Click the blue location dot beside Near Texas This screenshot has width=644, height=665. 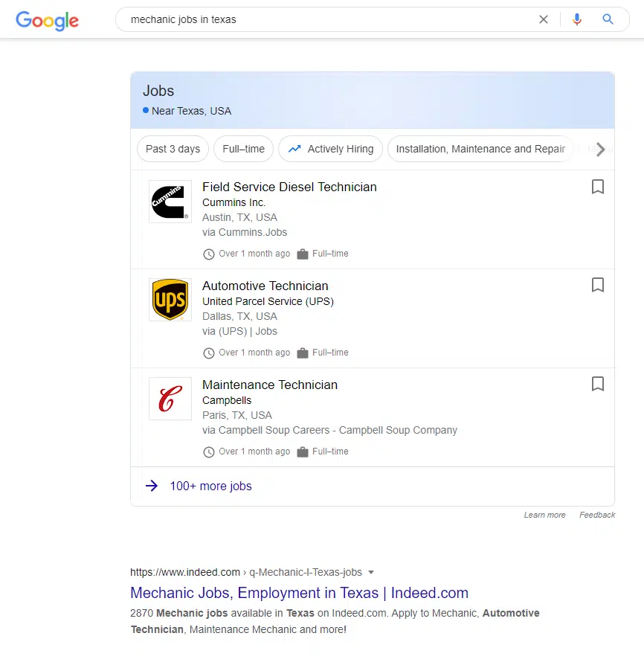(146, 110)
